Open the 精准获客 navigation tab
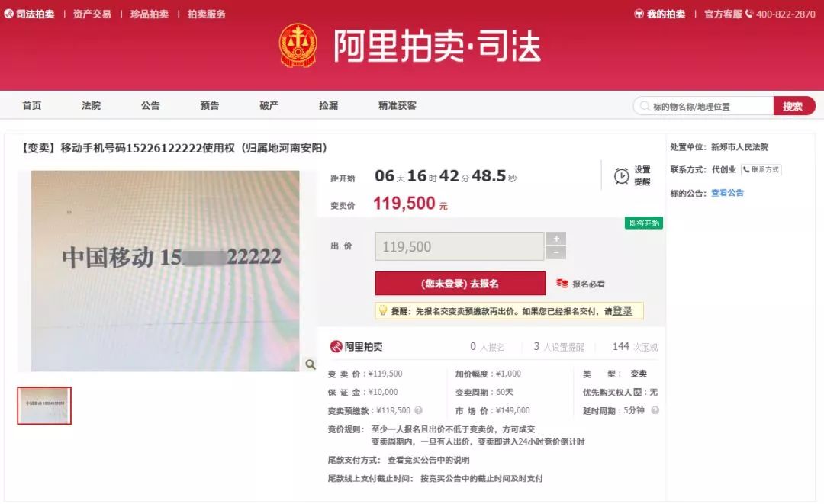824x504 pixels. pos(398,105)
